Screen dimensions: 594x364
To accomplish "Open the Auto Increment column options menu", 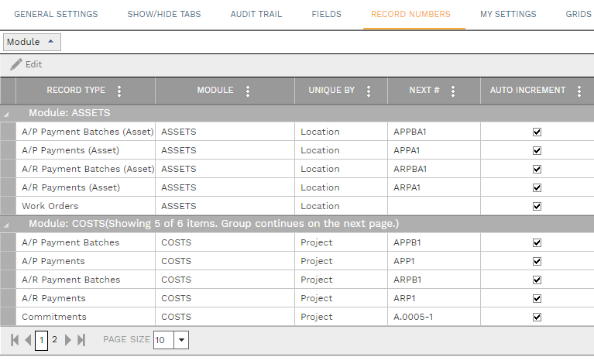I will 579,91.
